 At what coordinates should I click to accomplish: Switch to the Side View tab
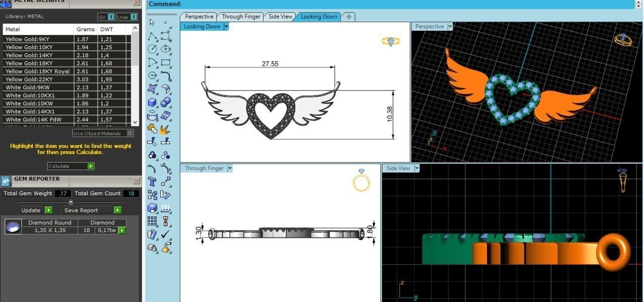pyautogui.click(x=280, y=17)
